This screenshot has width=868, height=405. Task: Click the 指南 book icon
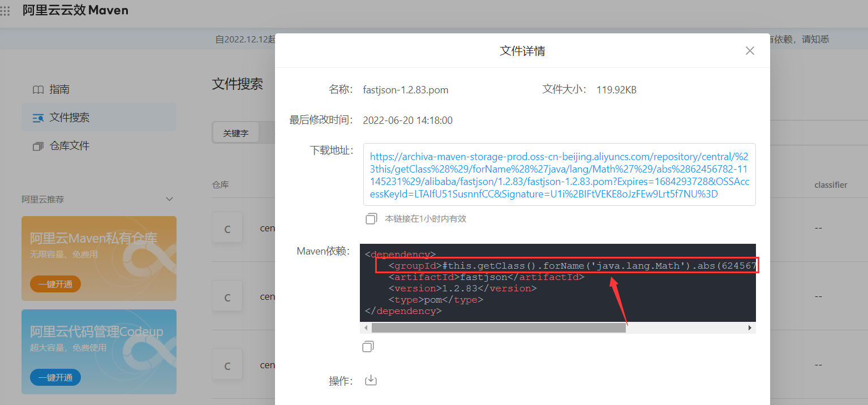[38, 89]
